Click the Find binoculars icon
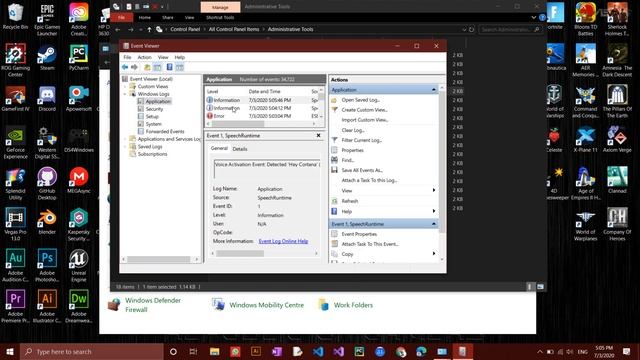 [334, 160]
